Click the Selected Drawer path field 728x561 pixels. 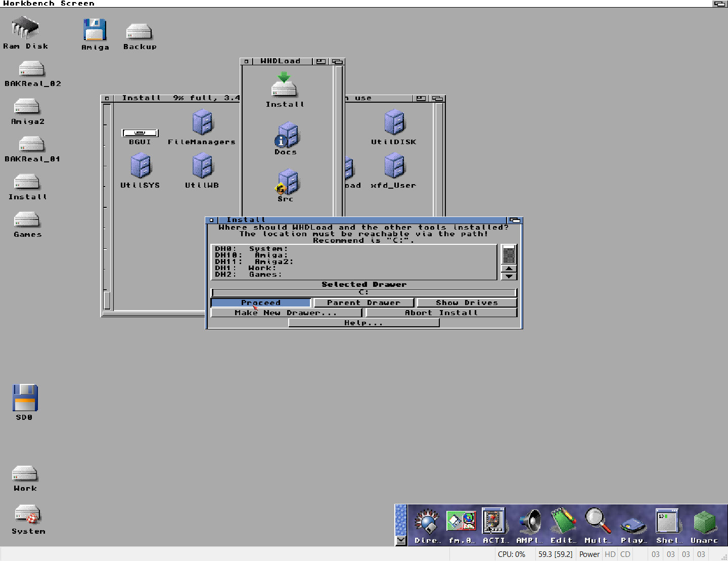coord(363,292)
